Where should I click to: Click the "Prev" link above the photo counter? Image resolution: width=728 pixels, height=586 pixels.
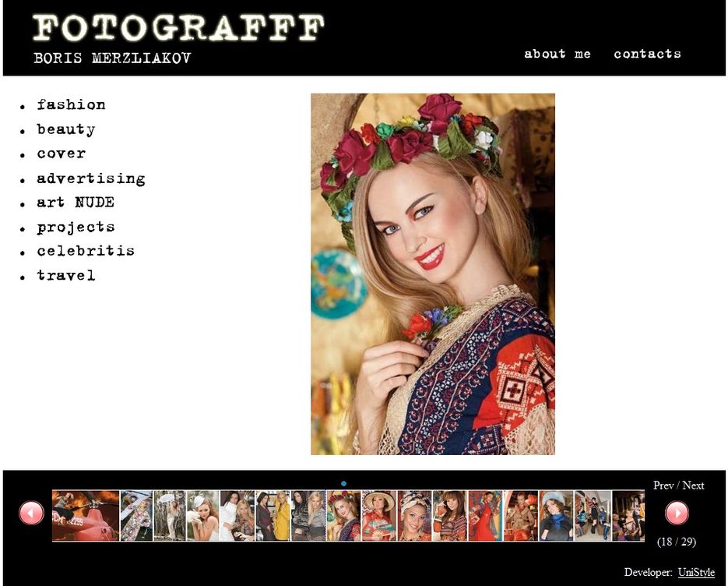(x=663, y=485)
